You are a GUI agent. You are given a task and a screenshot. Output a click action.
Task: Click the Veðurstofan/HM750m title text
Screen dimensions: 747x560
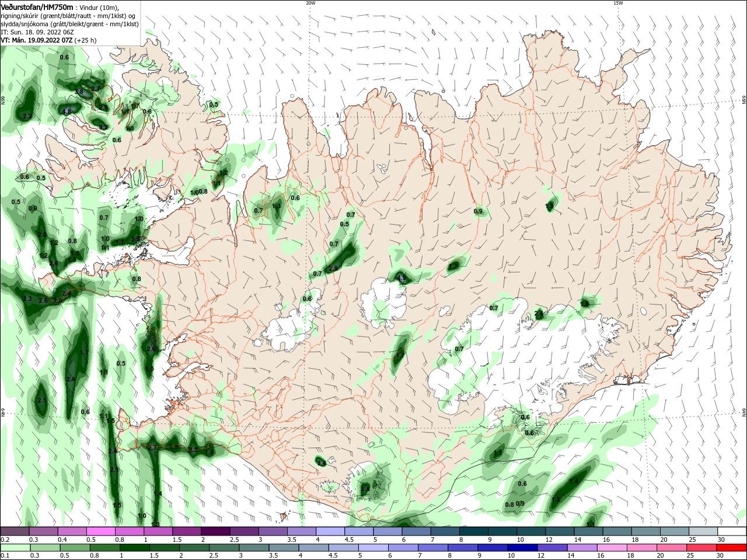pos(37,6)
